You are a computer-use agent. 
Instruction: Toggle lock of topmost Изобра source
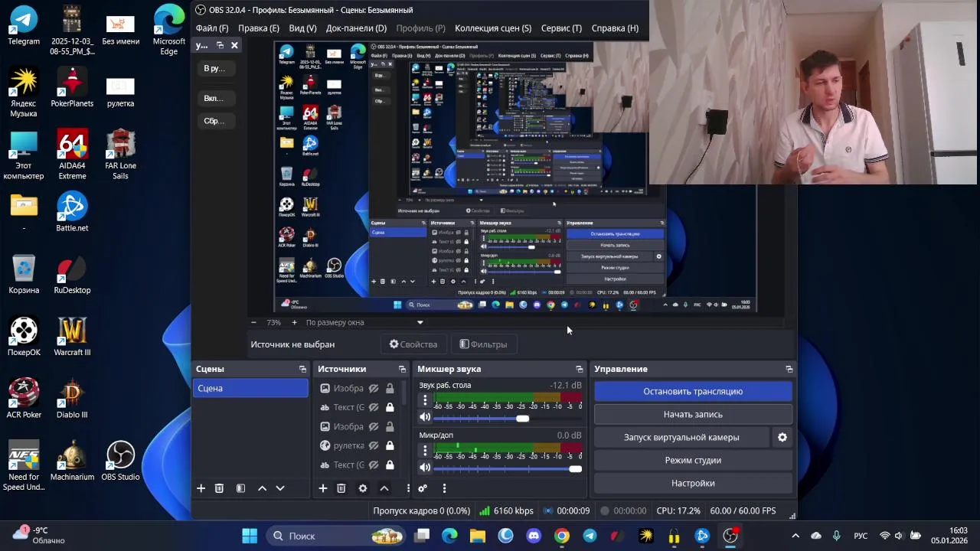pos(390,388)
